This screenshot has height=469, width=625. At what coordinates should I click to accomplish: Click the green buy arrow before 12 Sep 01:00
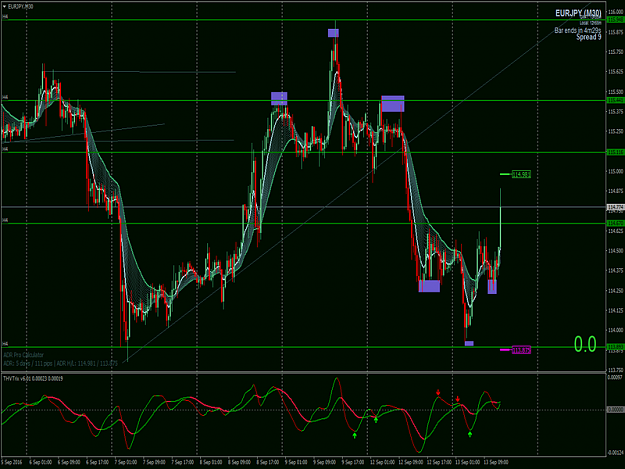[x=375, y=420]
